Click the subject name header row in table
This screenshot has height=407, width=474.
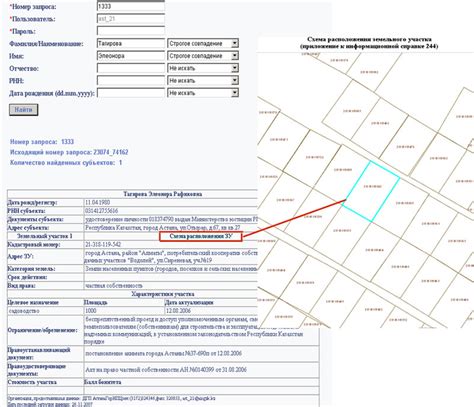(x=163, y=194)
